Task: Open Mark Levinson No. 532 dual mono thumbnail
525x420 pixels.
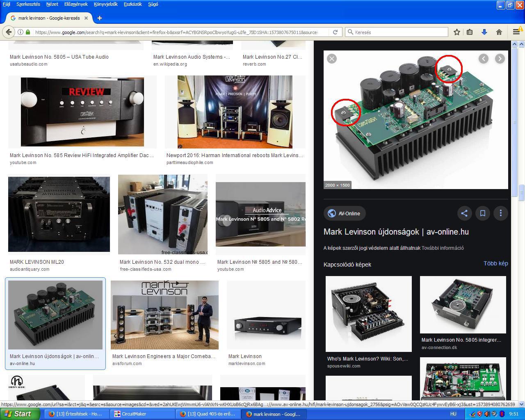Action: tap(163, 215)
